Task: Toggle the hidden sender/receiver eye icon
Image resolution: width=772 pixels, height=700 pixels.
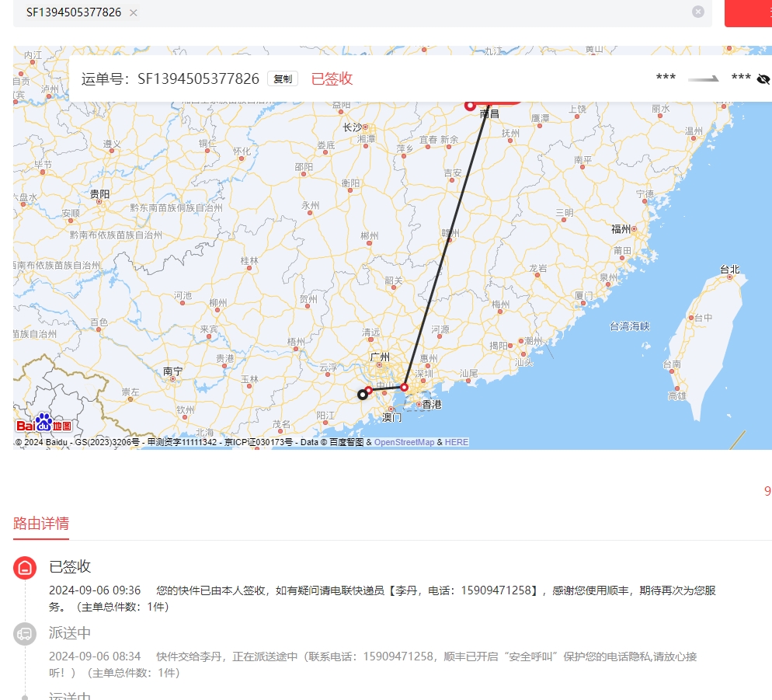Action: [763, 78]
